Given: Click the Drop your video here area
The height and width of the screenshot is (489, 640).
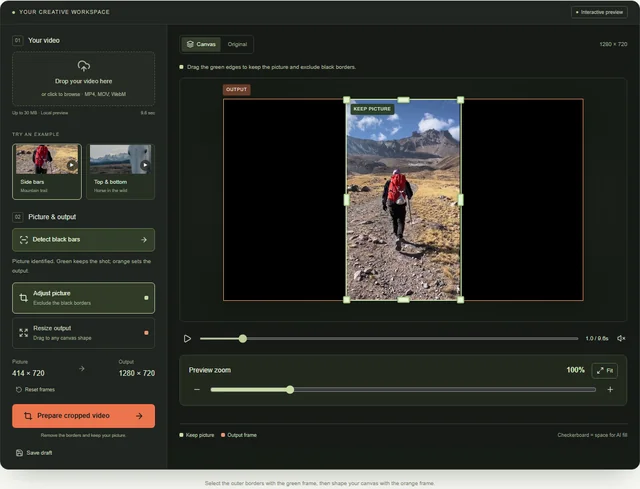Looking at the screenshot, I should [x=83, y=79].
